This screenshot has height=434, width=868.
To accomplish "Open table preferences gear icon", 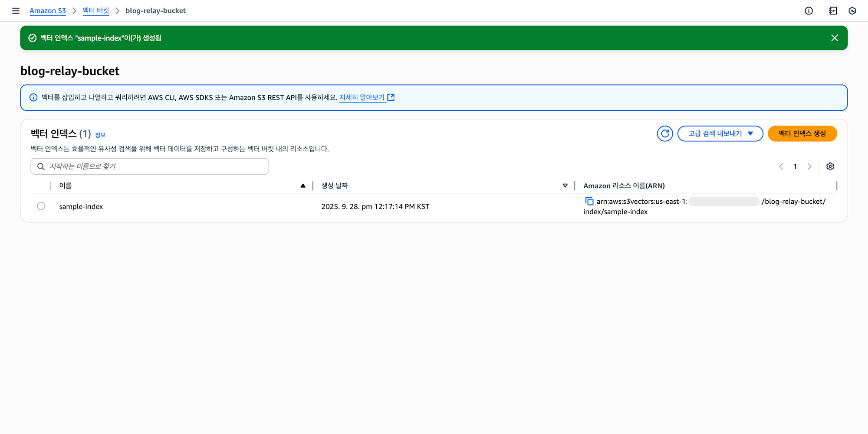I will [830, 166].
